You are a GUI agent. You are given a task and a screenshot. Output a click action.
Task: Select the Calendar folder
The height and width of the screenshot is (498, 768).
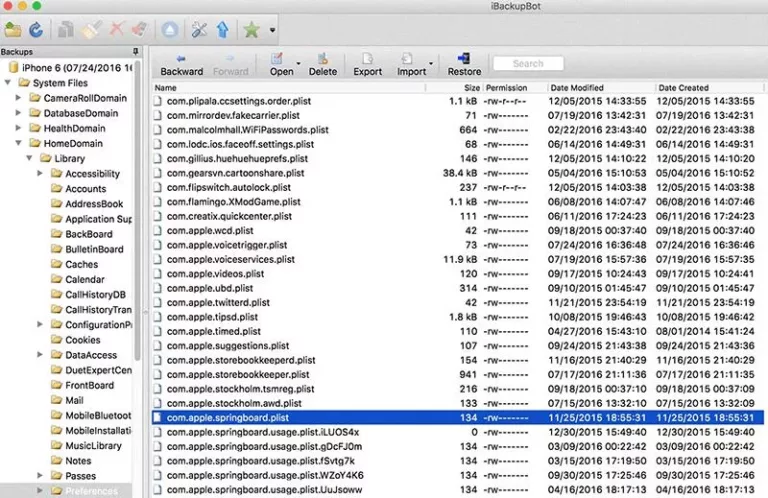click(78, 280)
